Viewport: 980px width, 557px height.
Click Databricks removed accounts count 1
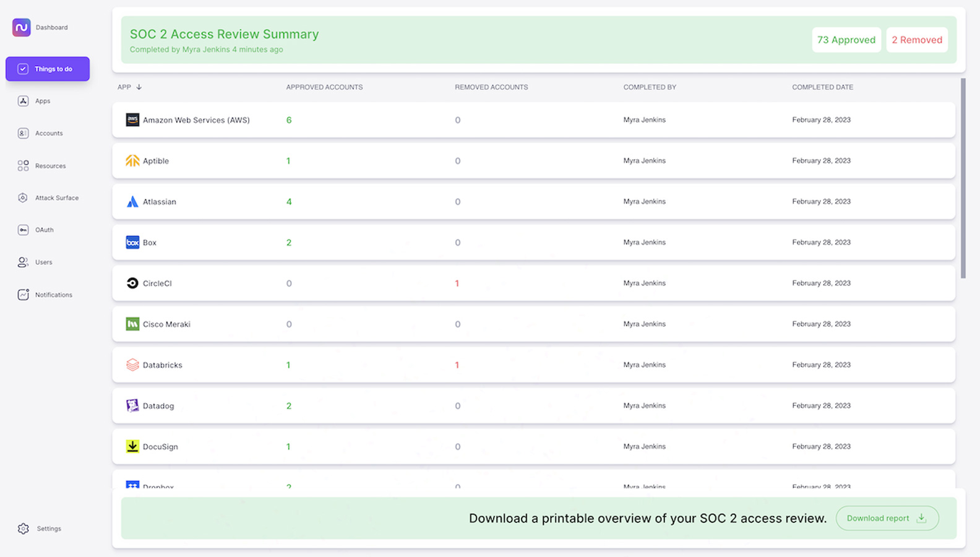point(457,365)
